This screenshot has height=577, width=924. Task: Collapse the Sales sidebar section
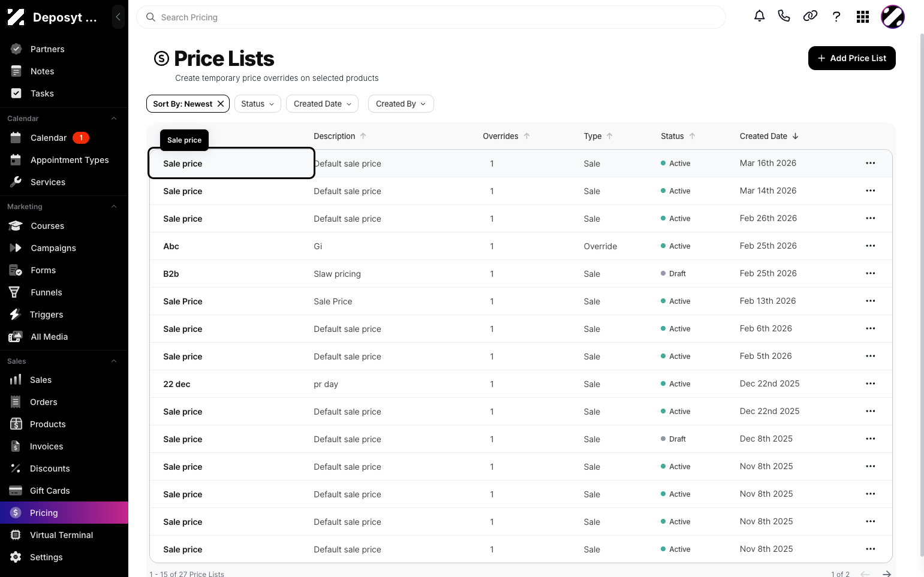pos(114,361)
